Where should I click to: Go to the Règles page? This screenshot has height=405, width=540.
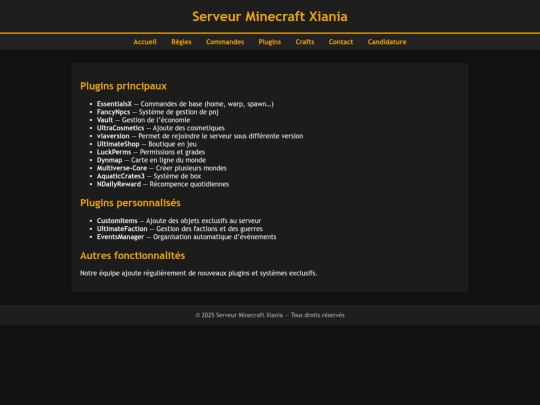181,42
